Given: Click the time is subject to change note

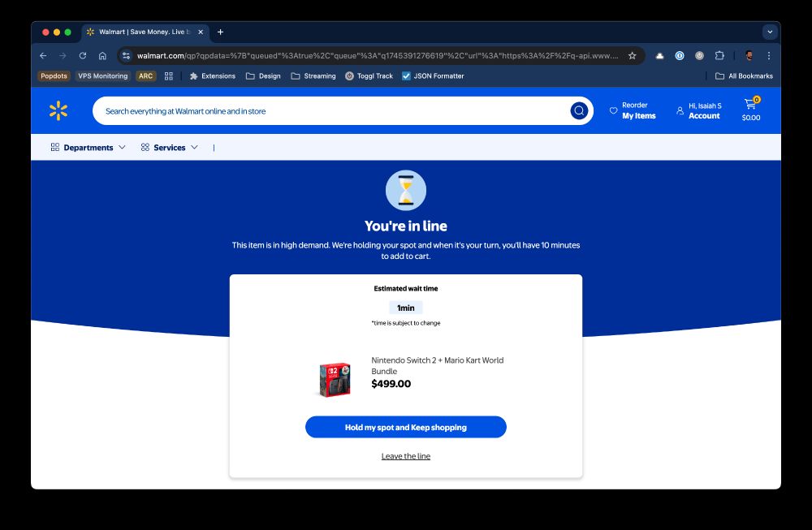Looking at the screenshot, I should pos(406,323).
